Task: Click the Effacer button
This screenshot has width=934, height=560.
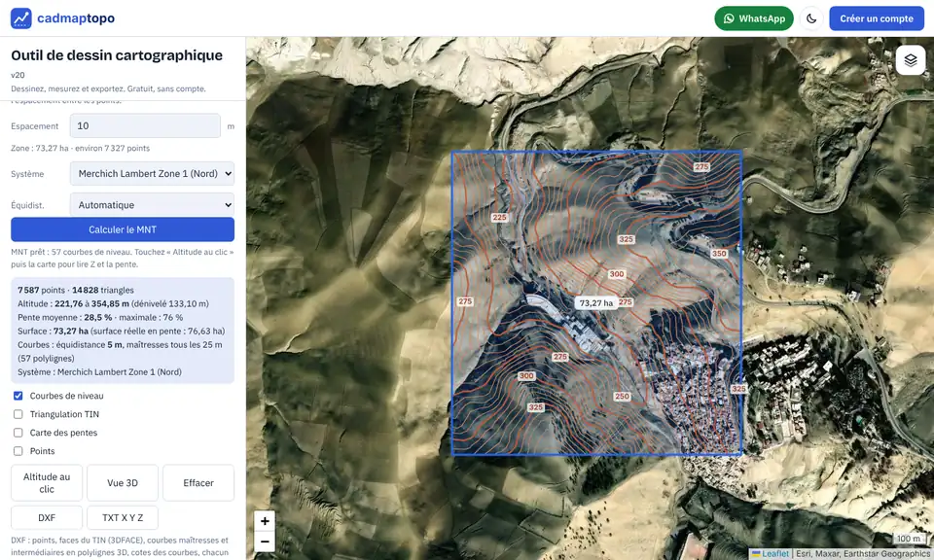Action: [198, 482]
